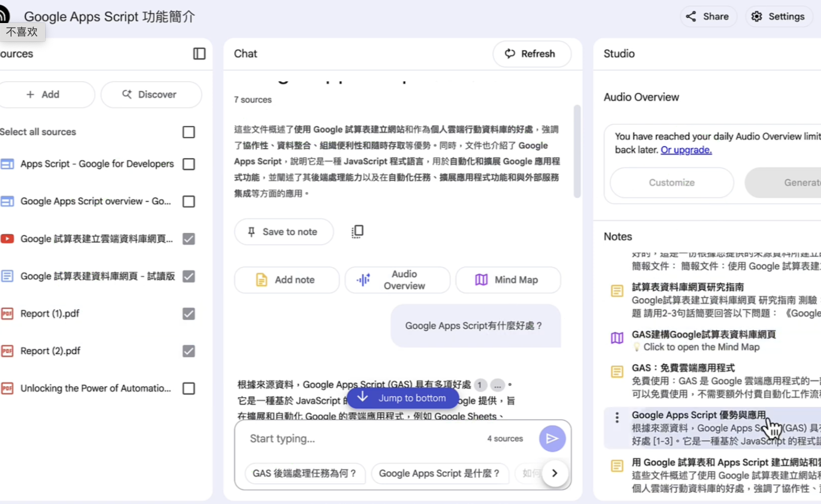Click note icon of 用 Google 試算表和 Apps Script note
This screenshot has width=821, height=504.
(x=617, y=466)
